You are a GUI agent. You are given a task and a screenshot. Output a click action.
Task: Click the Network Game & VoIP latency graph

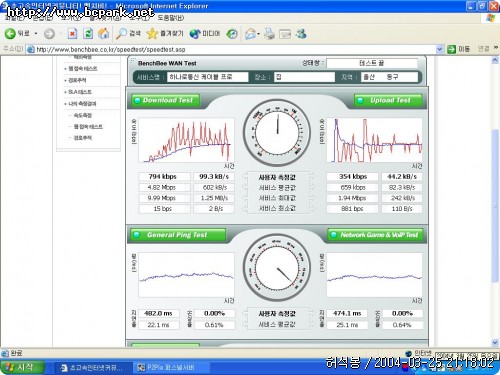coord(374,275)
